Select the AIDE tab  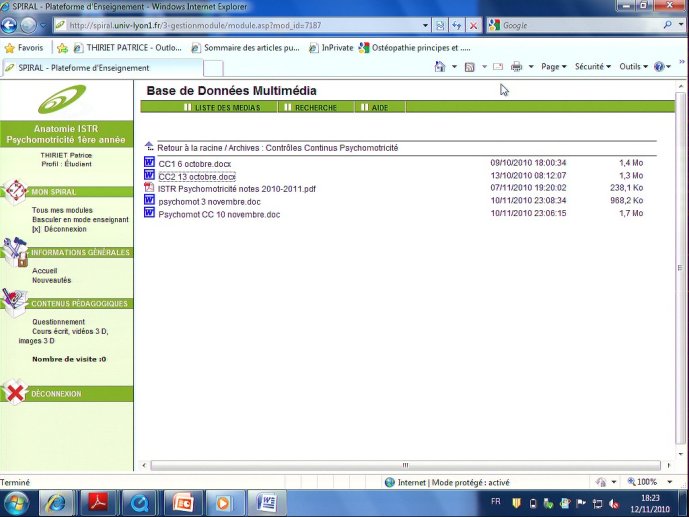[x=380, y=107]
